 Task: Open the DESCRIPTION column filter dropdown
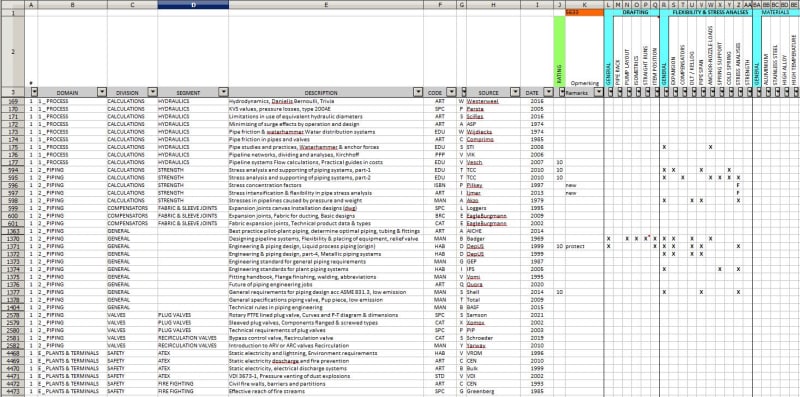pyautogui.click(x=418, y=92)
